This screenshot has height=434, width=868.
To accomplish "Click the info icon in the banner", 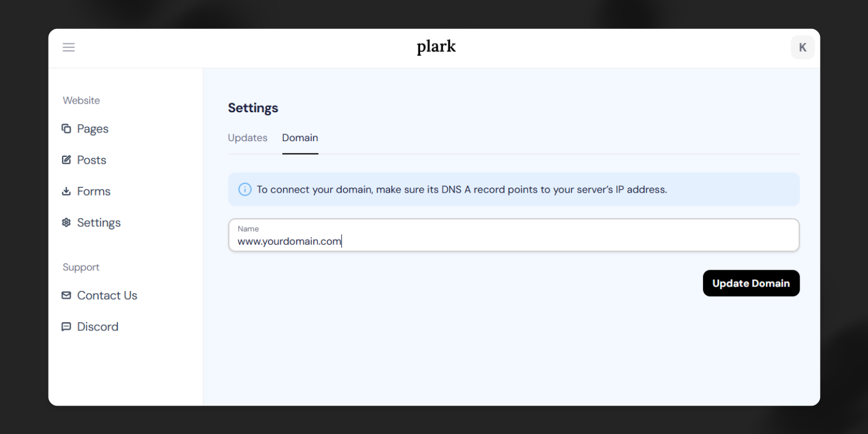I will click(x=245, y=189).
